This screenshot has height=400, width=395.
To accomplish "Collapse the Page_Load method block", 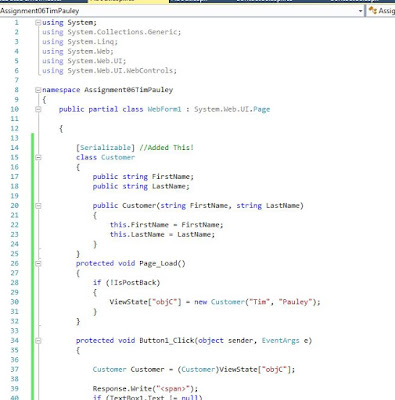I will 38,263.
